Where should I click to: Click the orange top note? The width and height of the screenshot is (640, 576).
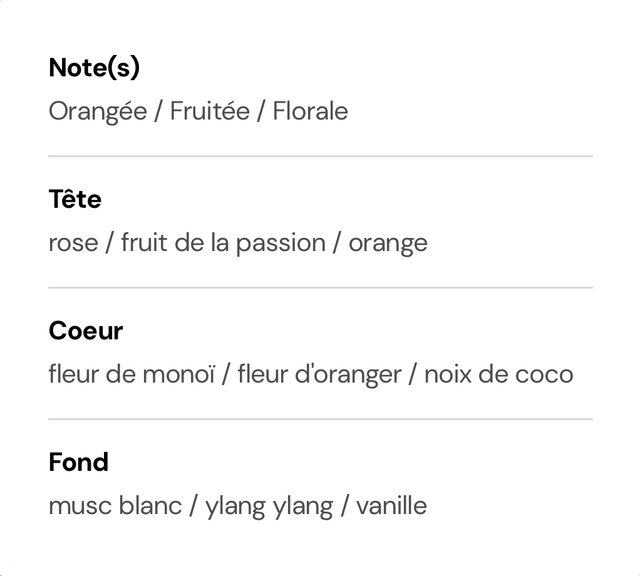[x=388, y=245]
